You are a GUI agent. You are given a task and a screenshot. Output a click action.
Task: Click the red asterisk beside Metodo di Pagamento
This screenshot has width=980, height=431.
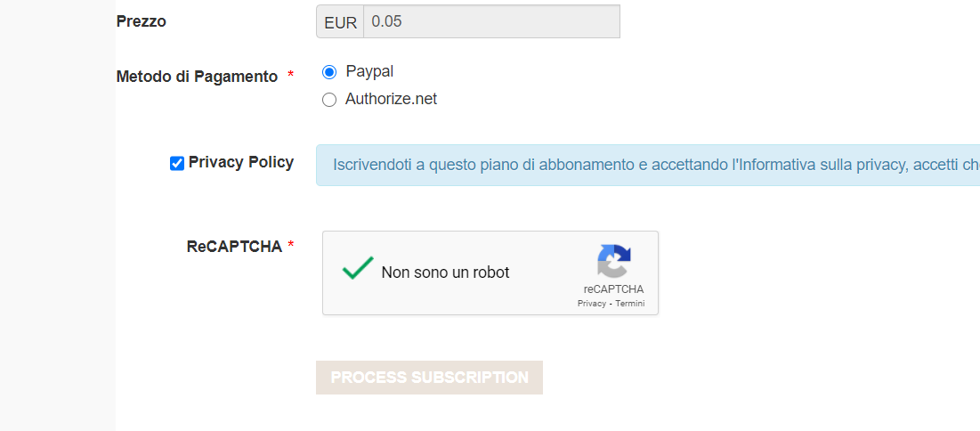pyautogui.click(x=291, y=75)
